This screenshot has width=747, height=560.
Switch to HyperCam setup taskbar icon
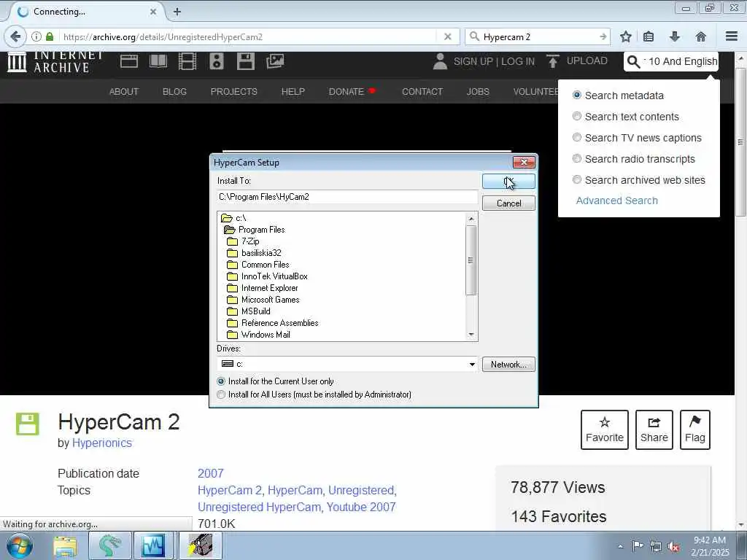200,545
